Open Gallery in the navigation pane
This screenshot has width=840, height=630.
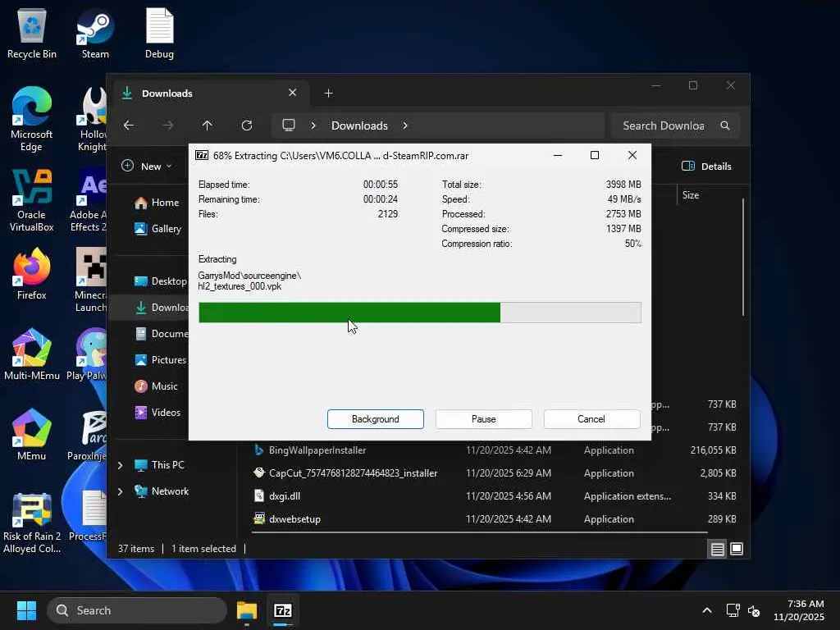[166, 229]
